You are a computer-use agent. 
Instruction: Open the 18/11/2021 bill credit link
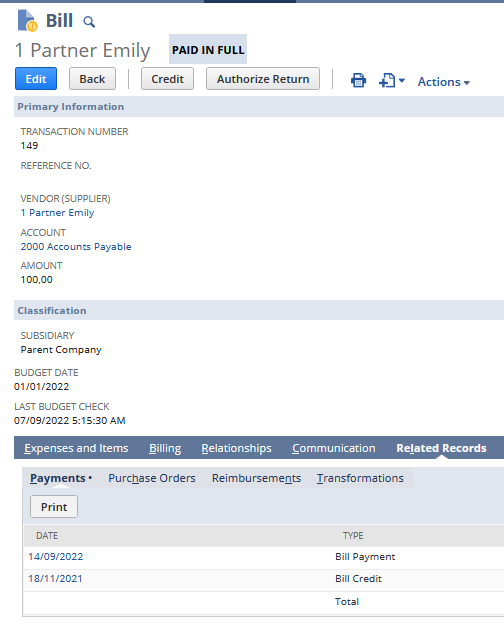(55, 578)
